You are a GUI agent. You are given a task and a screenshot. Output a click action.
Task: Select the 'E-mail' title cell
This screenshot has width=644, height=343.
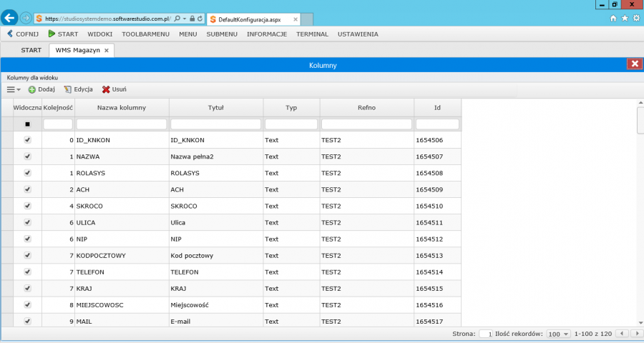tap(216, 321)
